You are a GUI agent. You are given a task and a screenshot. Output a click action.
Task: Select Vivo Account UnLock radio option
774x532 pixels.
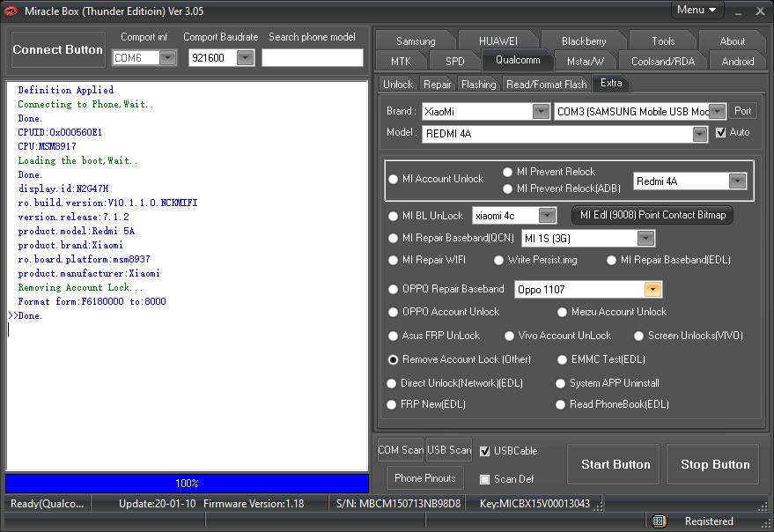[510, 336]
